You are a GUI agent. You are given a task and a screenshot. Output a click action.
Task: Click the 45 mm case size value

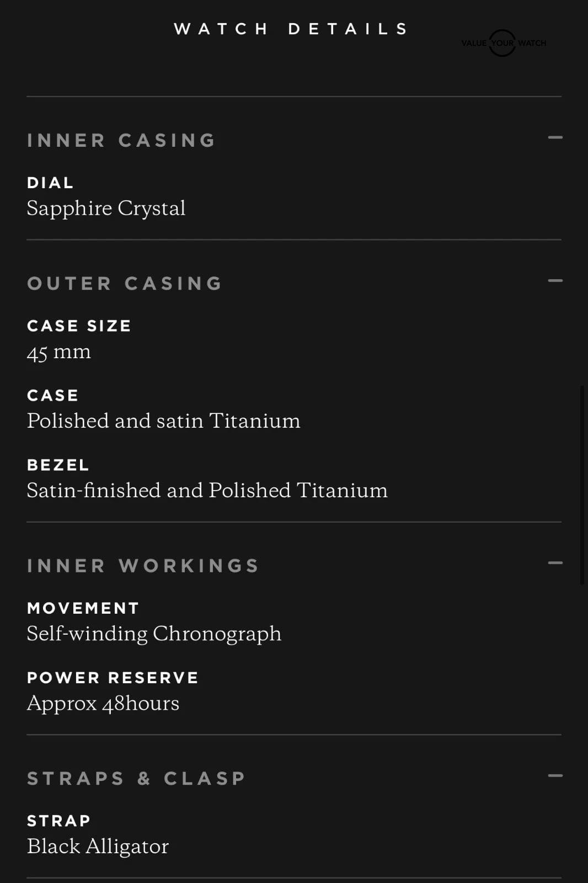click(x=59, y=352)
